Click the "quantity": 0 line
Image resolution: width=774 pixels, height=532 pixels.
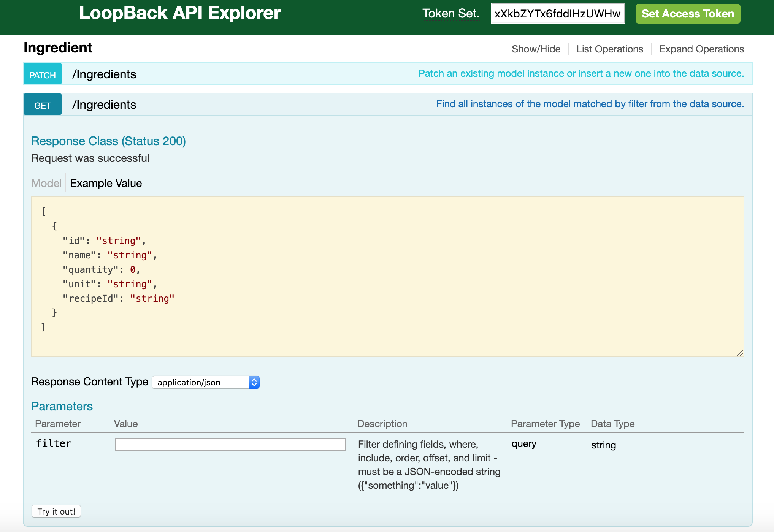tap(102, 270)
